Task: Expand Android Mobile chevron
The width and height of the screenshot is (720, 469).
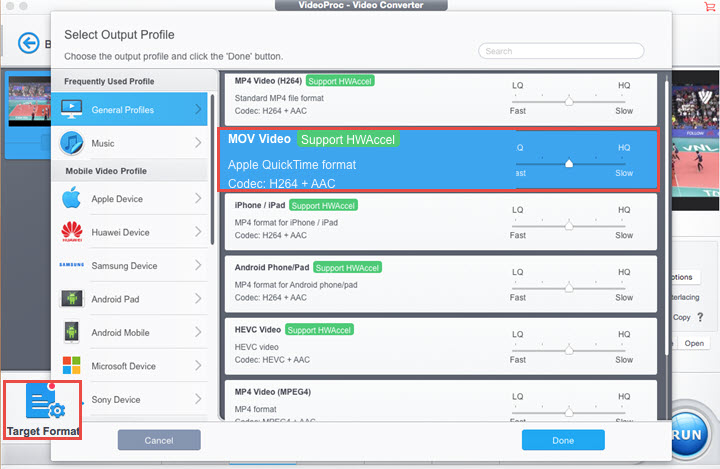Action: [x=198, y=332]
